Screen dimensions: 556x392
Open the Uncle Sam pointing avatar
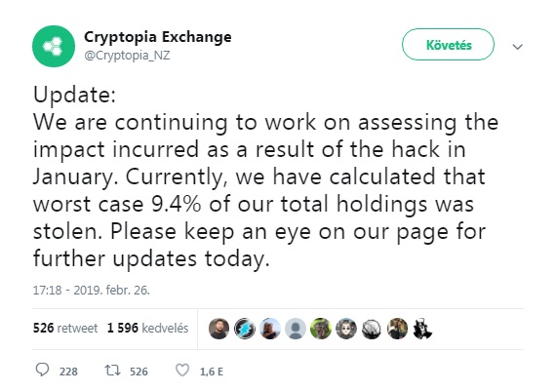click(x=422, y=329)
